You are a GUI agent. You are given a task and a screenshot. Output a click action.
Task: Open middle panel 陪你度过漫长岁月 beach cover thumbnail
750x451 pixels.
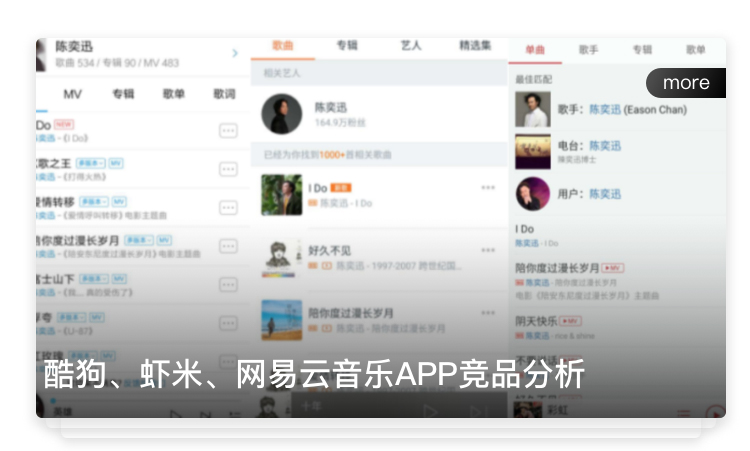point(282,320)
